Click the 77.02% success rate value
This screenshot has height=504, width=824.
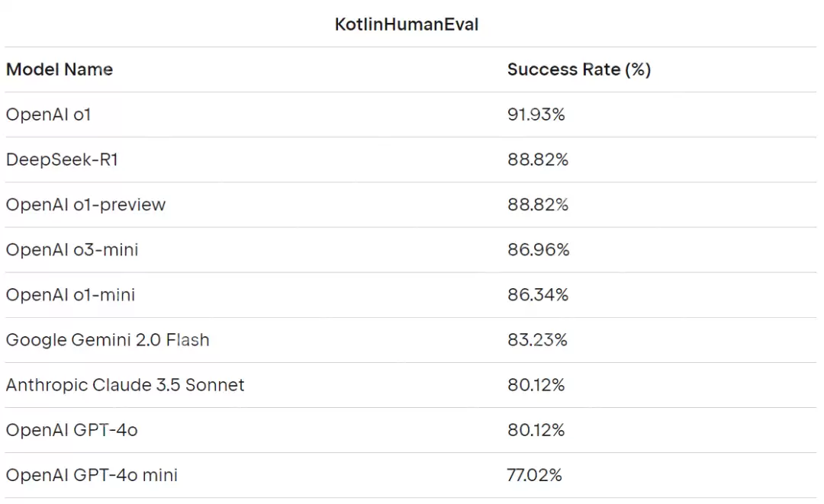click(x=534, y=474)
